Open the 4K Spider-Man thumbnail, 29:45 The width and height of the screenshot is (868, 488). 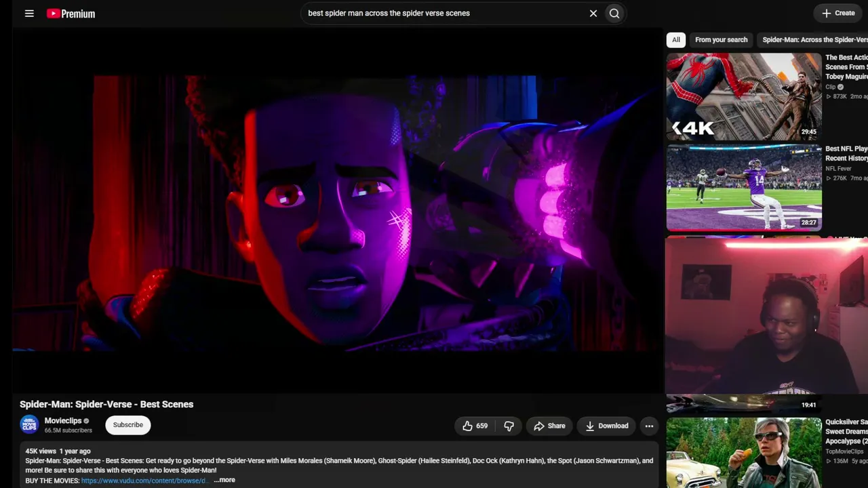pyautogui.click(x=744, y=96)
